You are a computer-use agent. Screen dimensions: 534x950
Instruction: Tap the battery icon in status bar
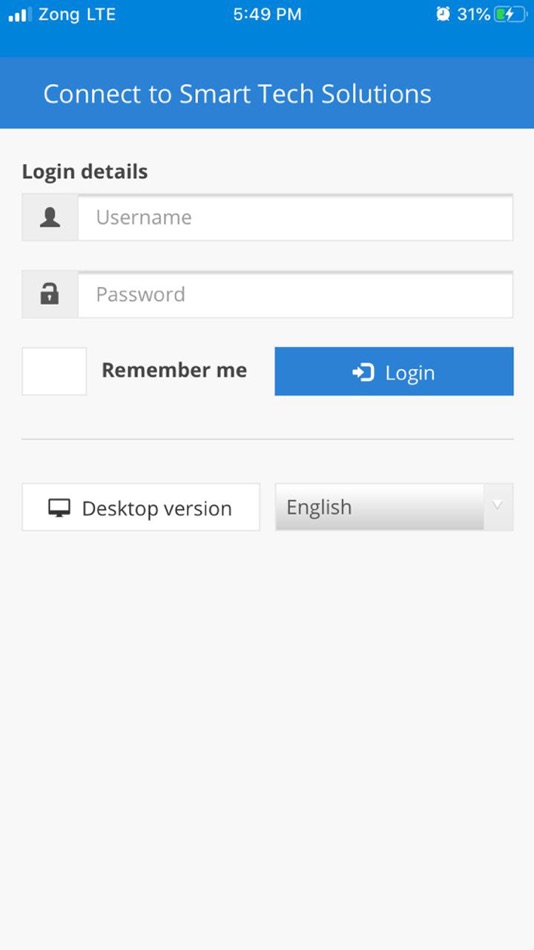tap(510, 15)
